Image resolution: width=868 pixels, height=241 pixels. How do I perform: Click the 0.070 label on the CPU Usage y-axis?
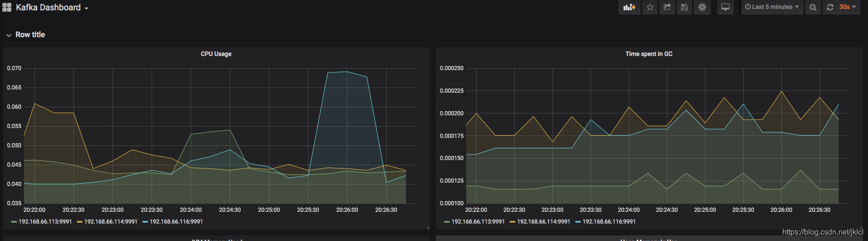point(14,68)
